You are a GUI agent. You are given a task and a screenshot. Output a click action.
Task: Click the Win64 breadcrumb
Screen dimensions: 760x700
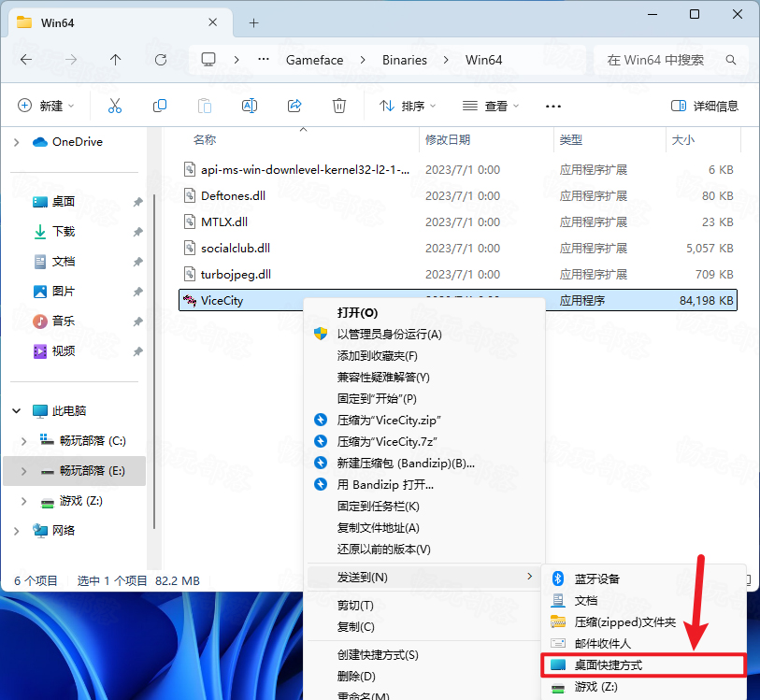tap(483, 60)
